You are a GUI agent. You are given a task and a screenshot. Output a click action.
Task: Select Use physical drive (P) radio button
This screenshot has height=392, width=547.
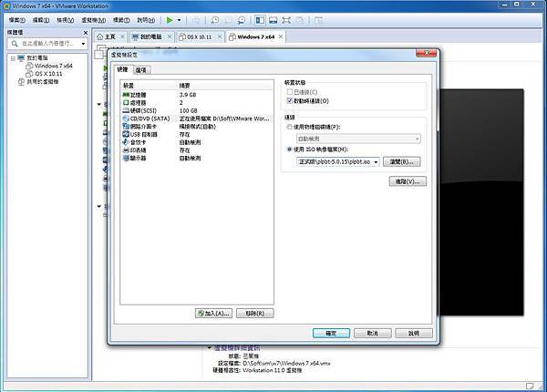tap(289, 127)
